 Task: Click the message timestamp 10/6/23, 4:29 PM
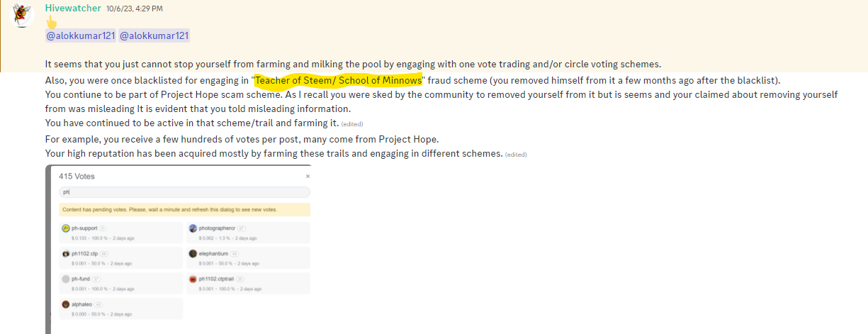pos(135,9)
